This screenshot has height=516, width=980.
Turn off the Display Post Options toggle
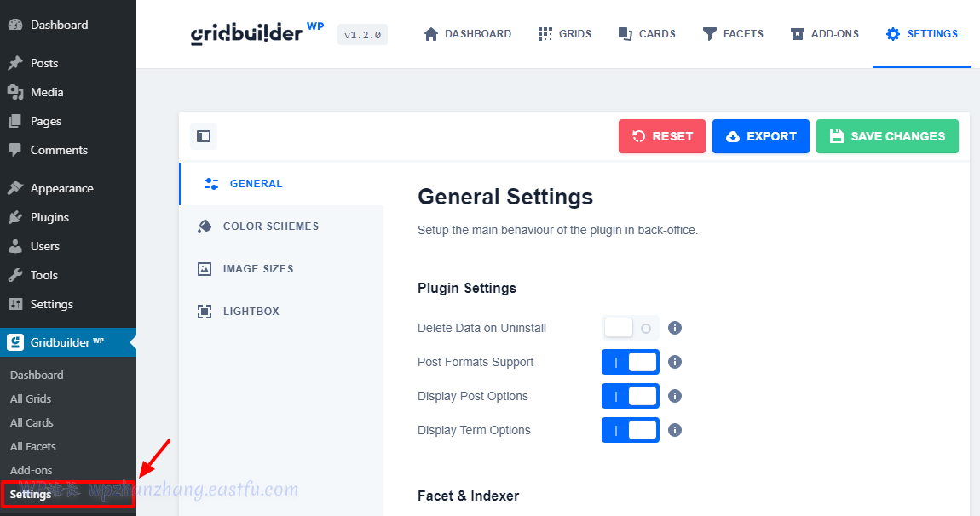(631, 396)
